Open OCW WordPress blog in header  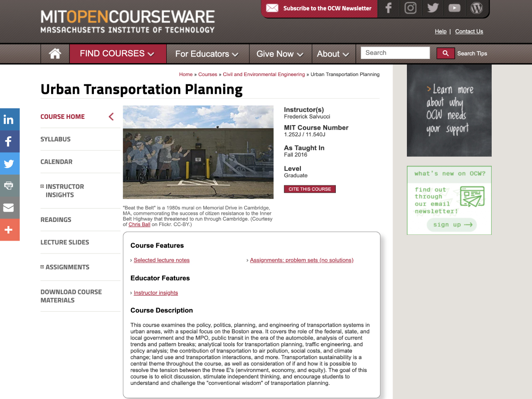tap(476, 8)
